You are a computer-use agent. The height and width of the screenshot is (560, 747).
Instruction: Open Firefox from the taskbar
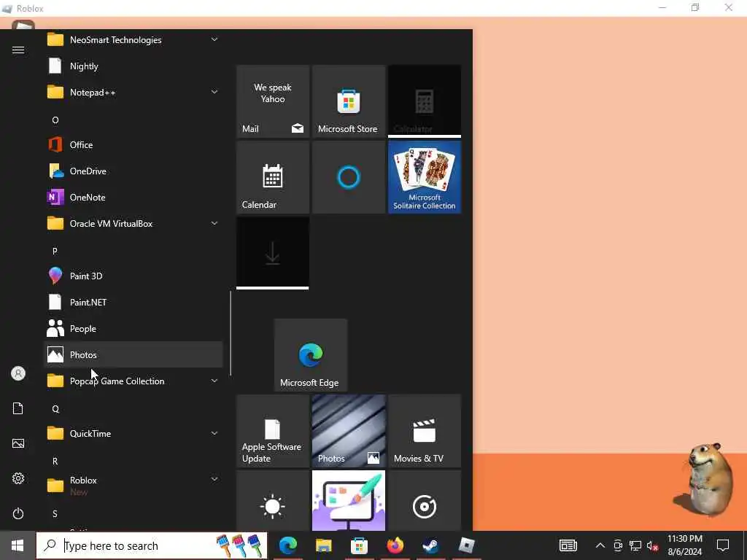tap(395, 545)
